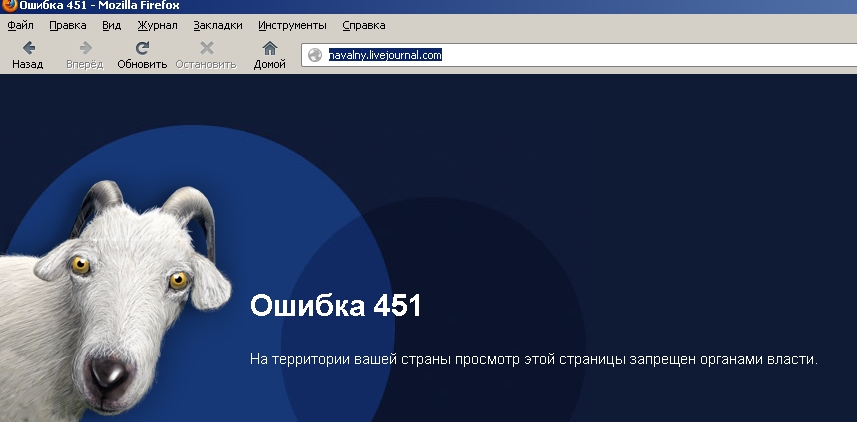Click the Ошибка 451 heading
This screenshot has height=422, width=857.
pyautogui.click(x=336, y=306)
